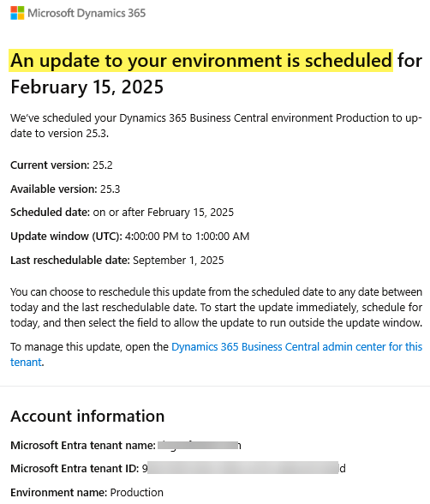
Task: Click the Microsoft four-square logo icon
Action: (x=17, y=13)
